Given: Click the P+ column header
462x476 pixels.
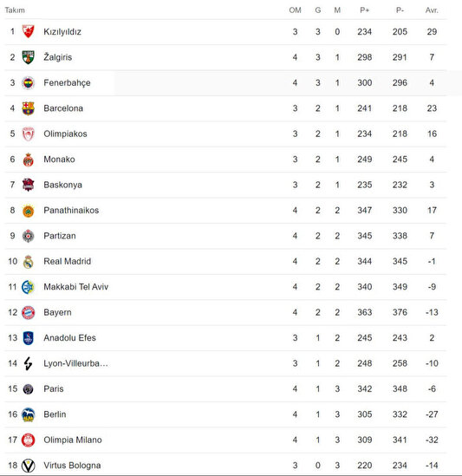Looking at the screenshot, I should [x=365, y=10].
